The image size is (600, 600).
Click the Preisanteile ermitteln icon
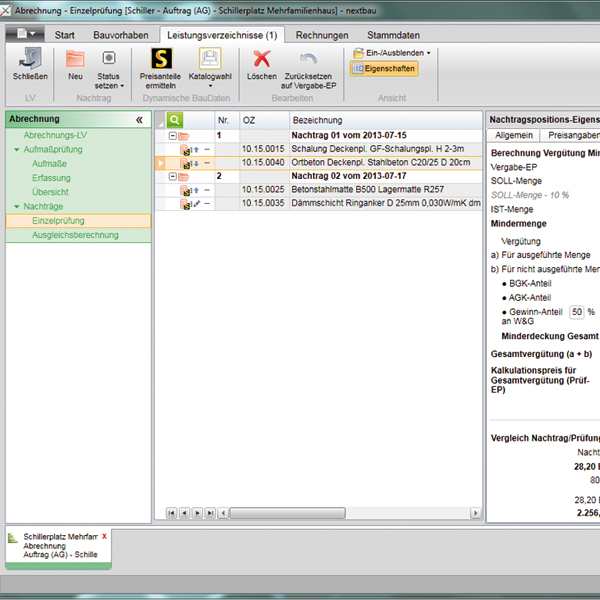159,58
